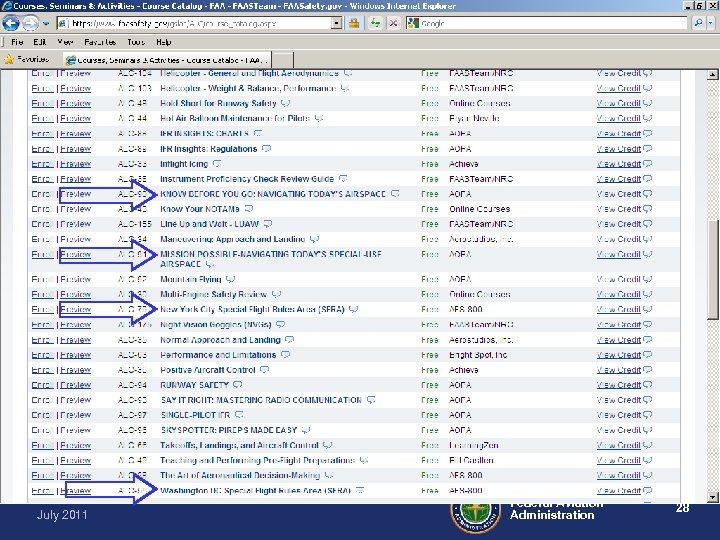Open the Tools menu
This screenshot has height=540, width=720.
136,42
